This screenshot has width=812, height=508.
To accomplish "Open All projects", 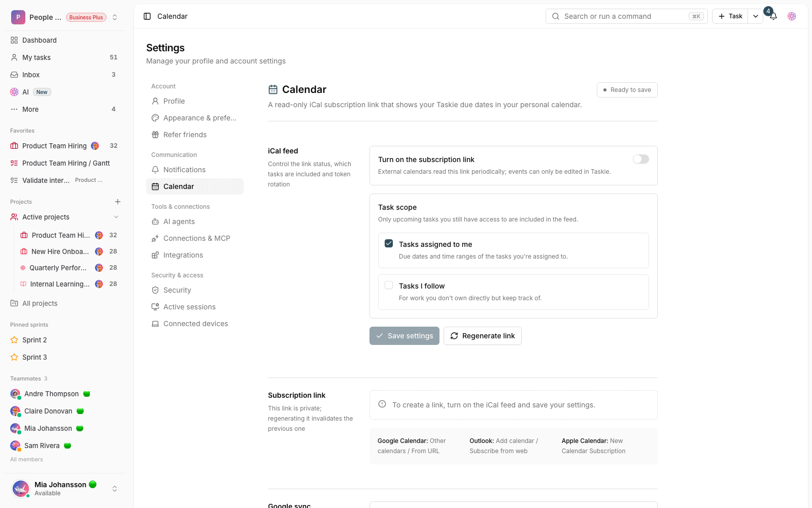I will tap(65, 303).
